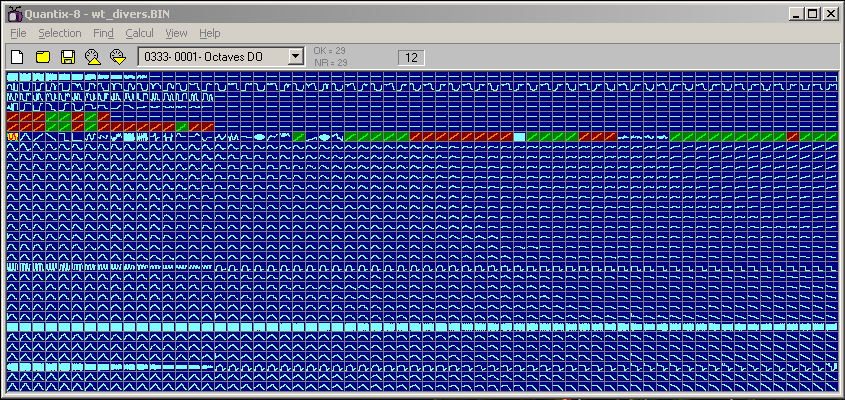Open the Calcul menu

click(x=140, y=33)
